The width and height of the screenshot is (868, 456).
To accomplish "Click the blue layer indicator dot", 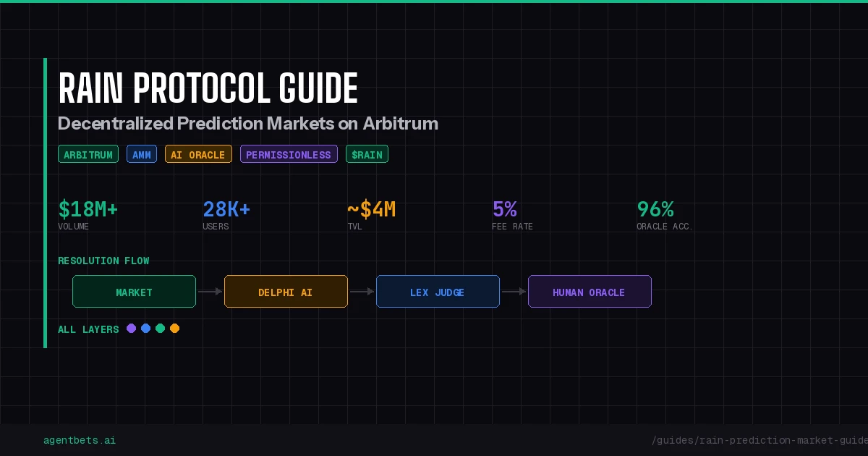I will [x=146, y=328].
